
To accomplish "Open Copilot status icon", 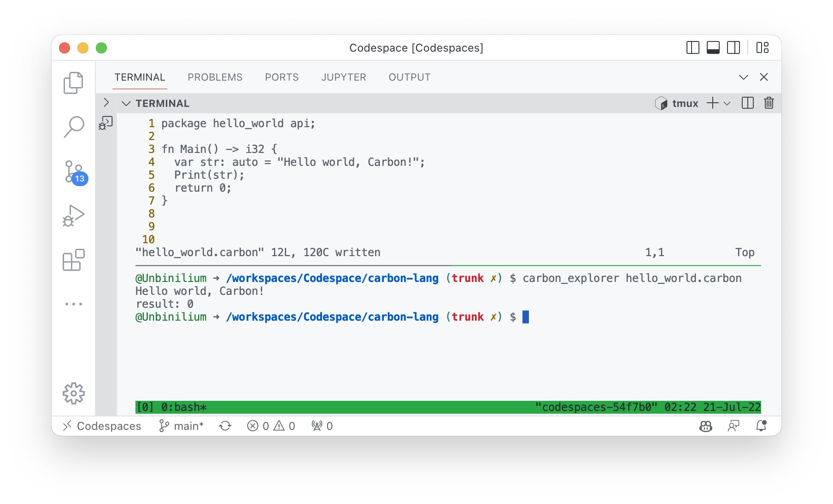I will [706, 426].
